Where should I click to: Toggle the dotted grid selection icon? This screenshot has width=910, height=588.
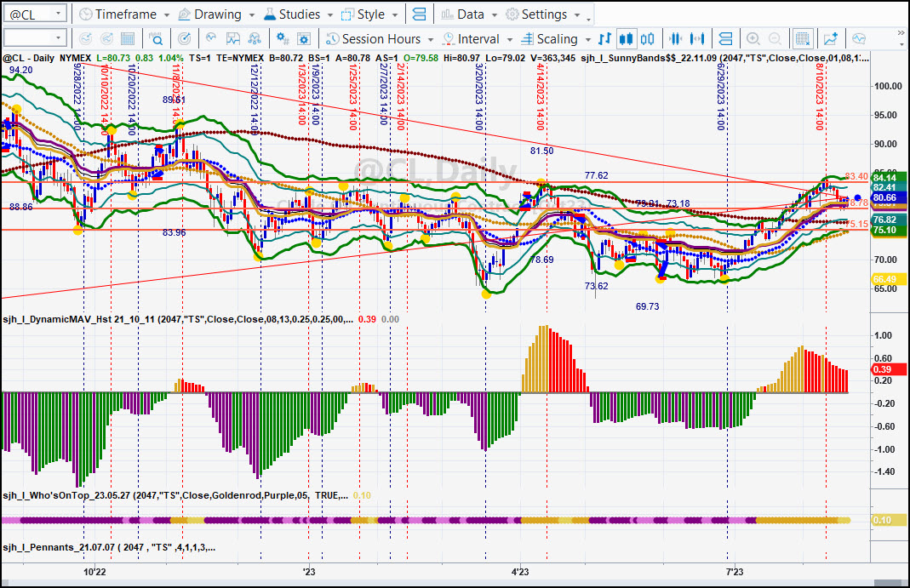[x=803, y=39]
